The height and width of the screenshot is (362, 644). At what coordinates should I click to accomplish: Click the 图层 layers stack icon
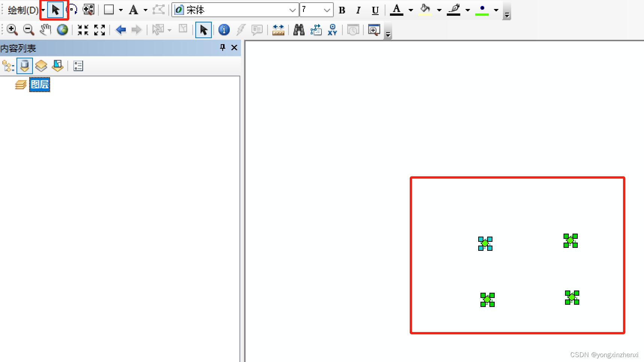[21, 85]
